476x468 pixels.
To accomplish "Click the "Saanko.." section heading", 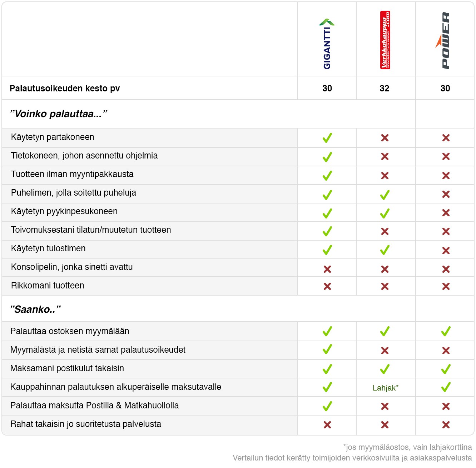I will (36, 309).
